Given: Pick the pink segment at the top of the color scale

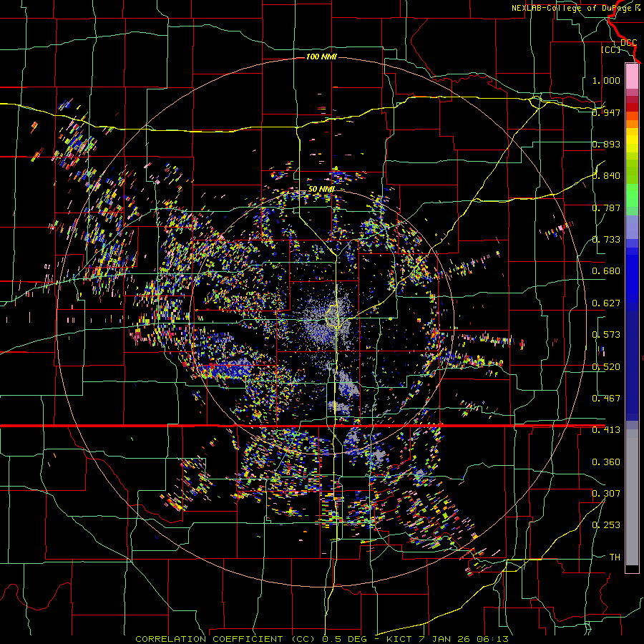Looking at the screenshot, I should pos(632,76).
